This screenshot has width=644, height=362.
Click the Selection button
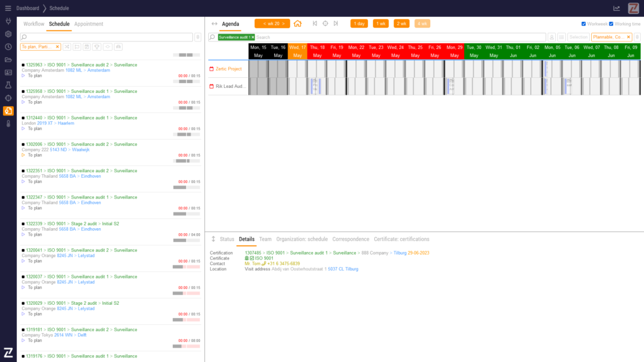pos(579,37)
